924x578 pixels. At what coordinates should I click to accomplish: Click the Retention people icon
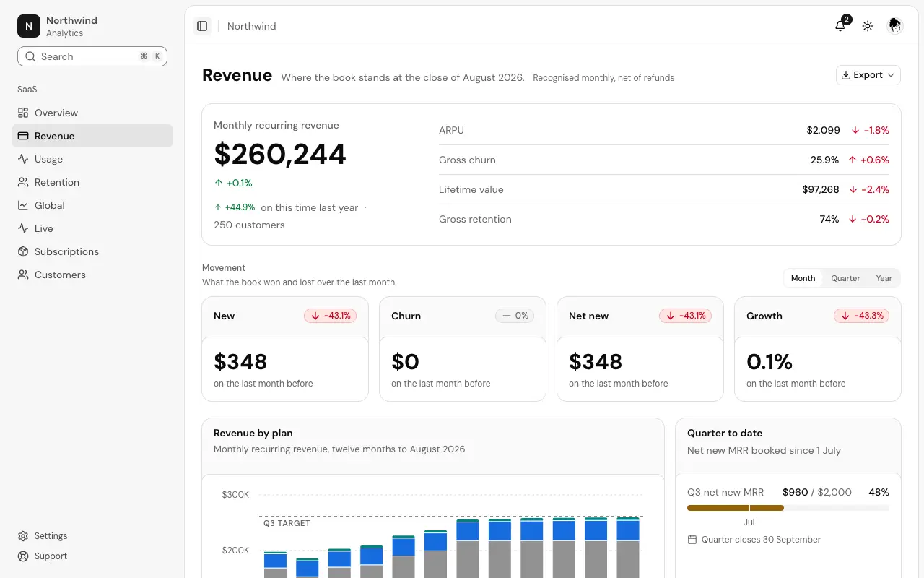[23, 182]
